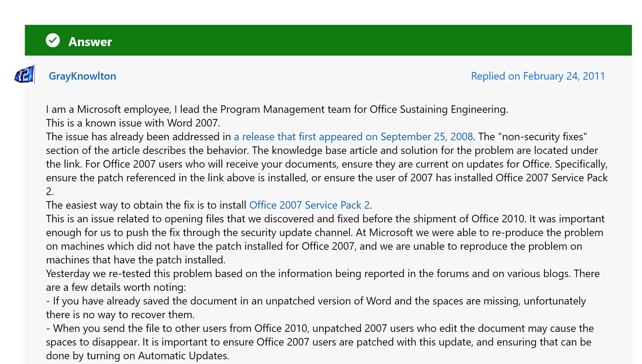Click the line beginning "Yesterday we re-tested this problem"
The width and height of the screenshot is (642, 364).
click(x=168, y=274)
